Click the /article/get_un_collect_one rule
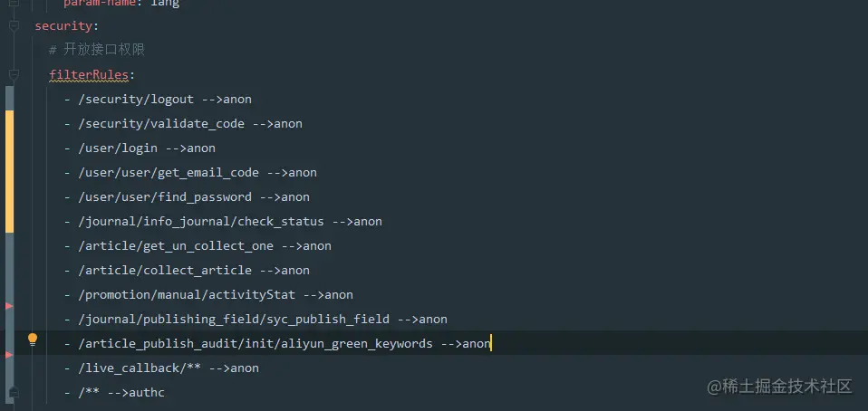 click(x=205, y=245)
